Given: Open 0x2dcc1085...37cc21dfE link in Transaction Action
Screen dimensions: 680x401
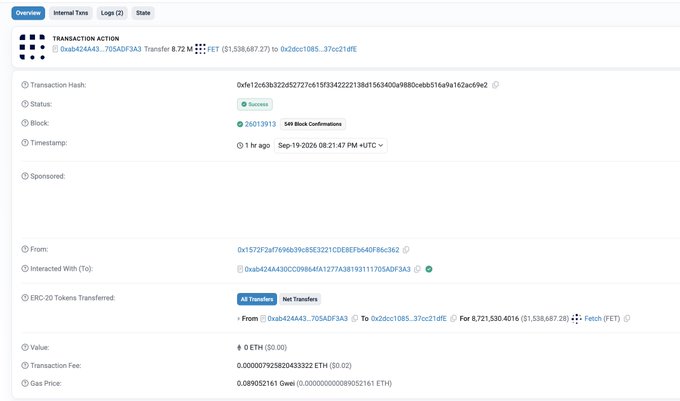Looking at the screenshot, I should [319, 49].
